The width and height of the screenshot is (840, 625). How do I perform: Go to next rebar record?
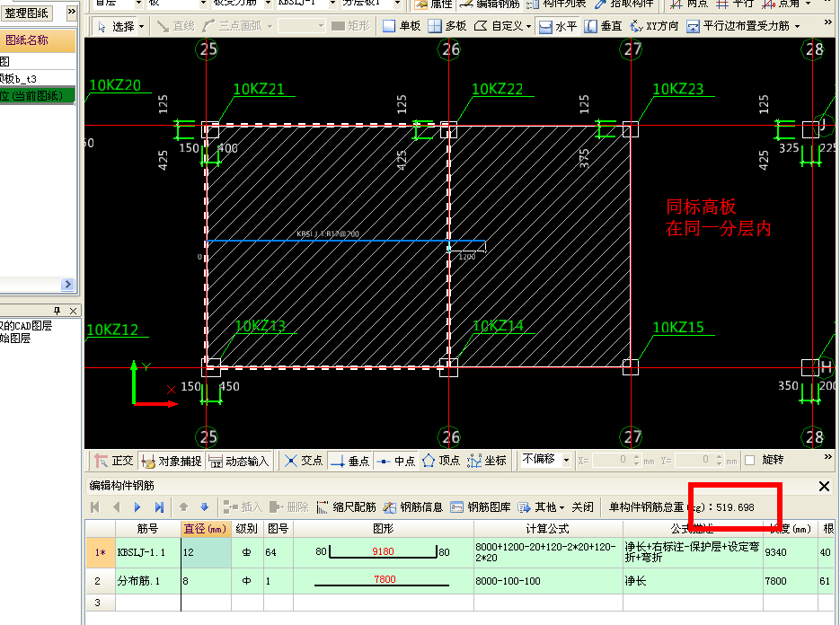click(x=137, y=506)
